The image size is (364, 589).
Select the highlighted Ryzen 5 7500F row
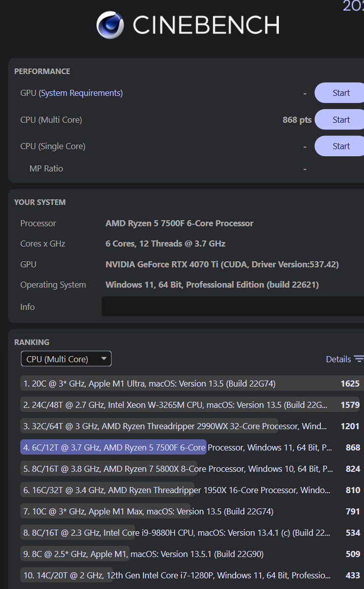[177, 447]
